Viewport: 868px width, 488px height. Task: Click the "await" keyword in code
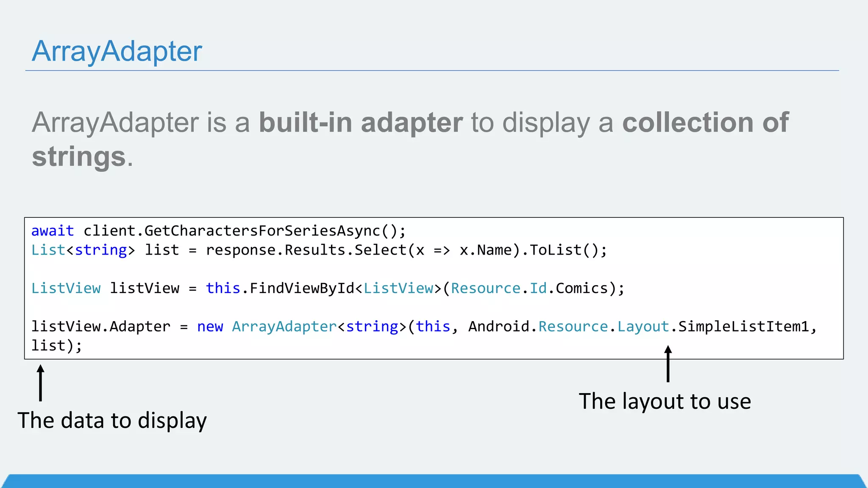[x=53, y=231]
